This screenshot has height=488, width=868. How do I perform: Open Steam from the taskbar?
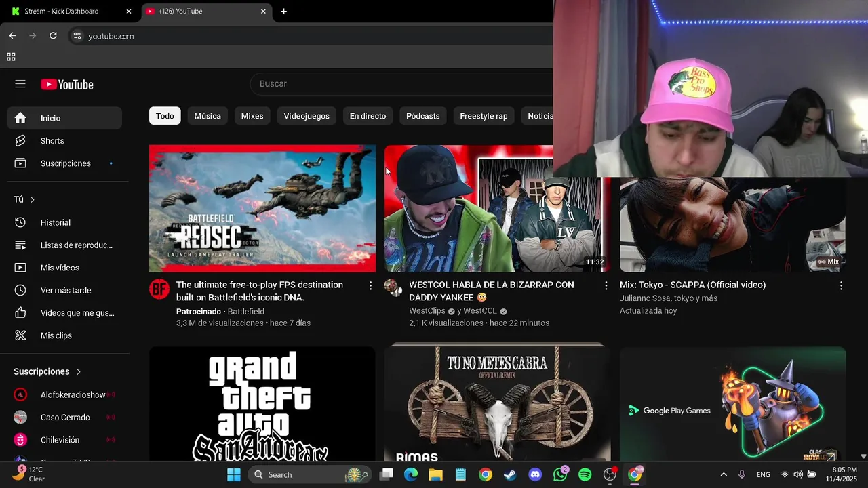(x=510, y=474)
